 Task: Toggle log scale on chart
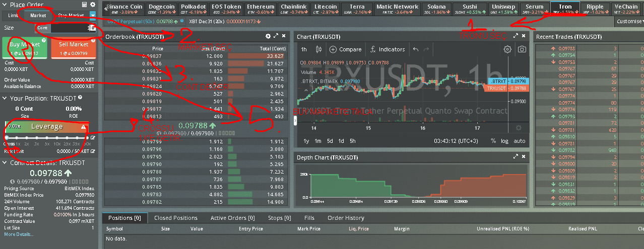[504, 141]
